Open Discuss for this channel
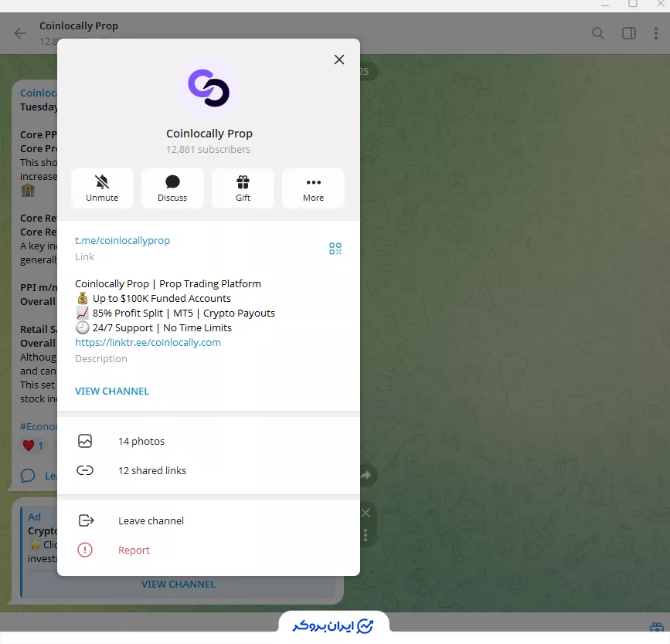 (x=172, y=188)
